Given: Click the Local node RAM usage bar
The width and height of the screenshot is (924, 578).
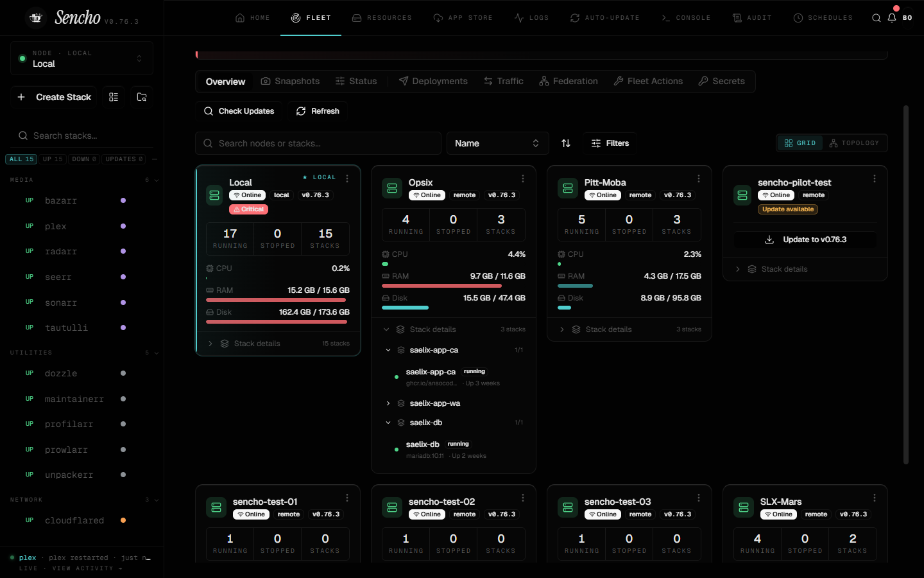Looking at the screenshot, I should [x=276, y=300].
